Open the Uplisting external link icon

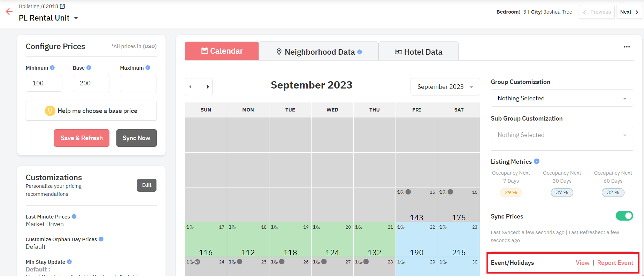tap(62, 6)
